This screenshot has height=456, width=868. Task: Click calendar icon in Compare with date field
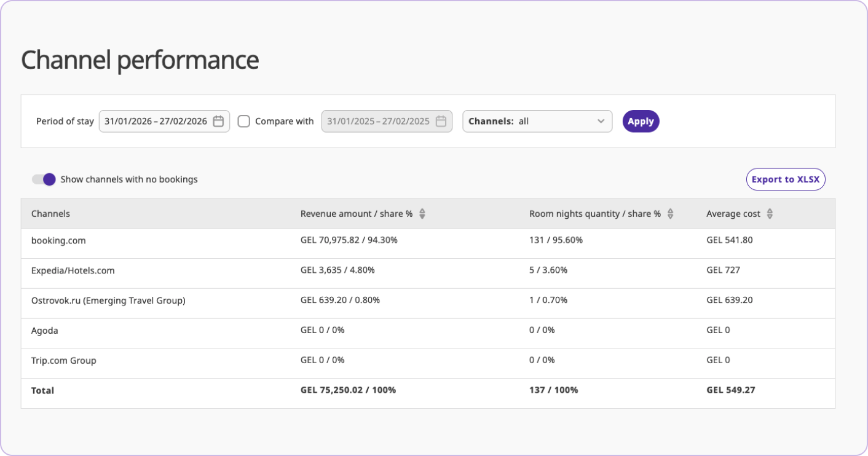coord(441,122)
